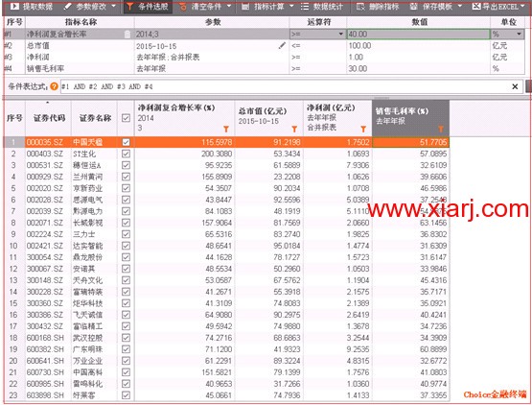The image size is (532, 405).
Task: Click the 40.00 value input field
Action: coord(418,34)
